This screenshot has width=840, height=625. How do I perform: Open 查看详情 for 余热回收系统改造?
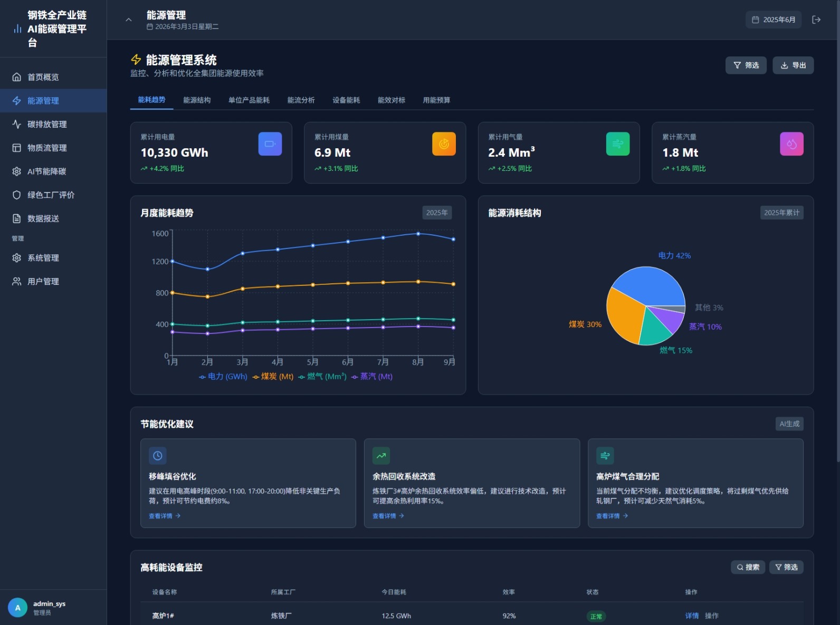388,516
